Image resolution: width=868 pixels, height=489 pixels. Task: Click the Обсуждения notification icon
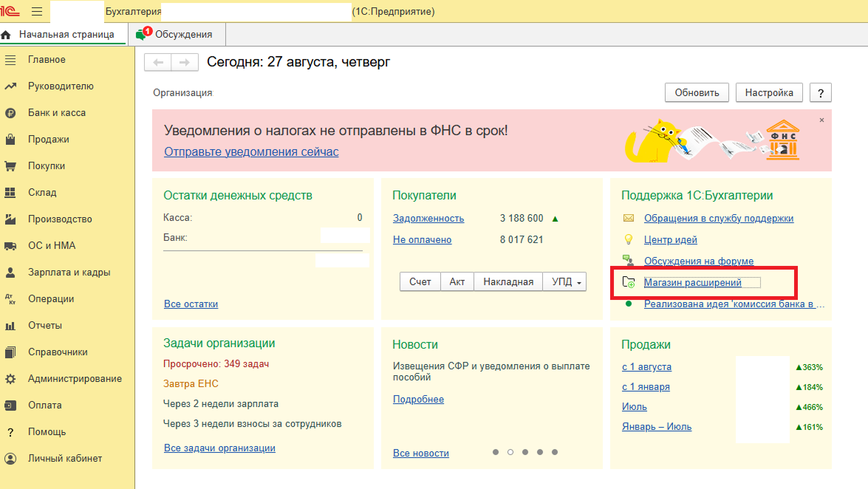(x=143, y=34)
